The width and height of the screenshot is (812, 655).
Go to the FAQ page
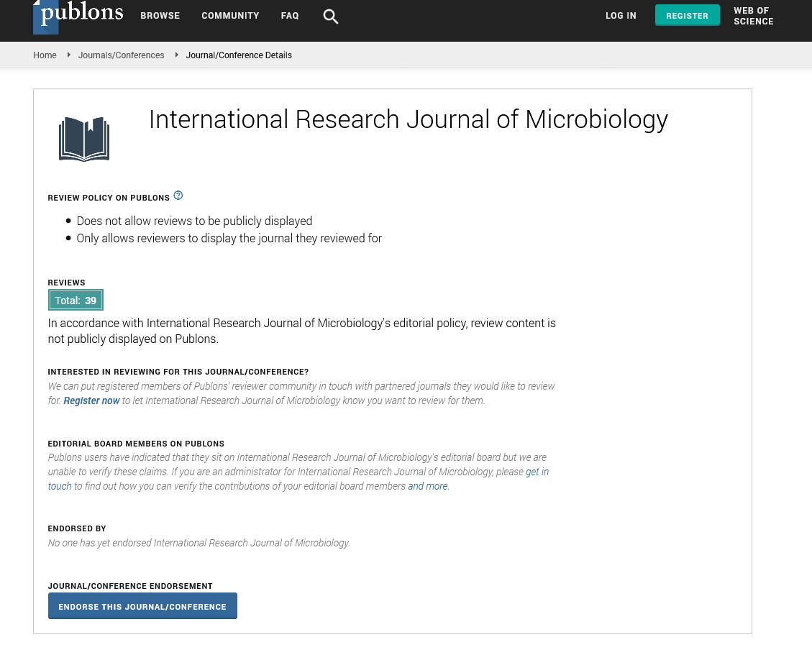click(x=290, y=16)
